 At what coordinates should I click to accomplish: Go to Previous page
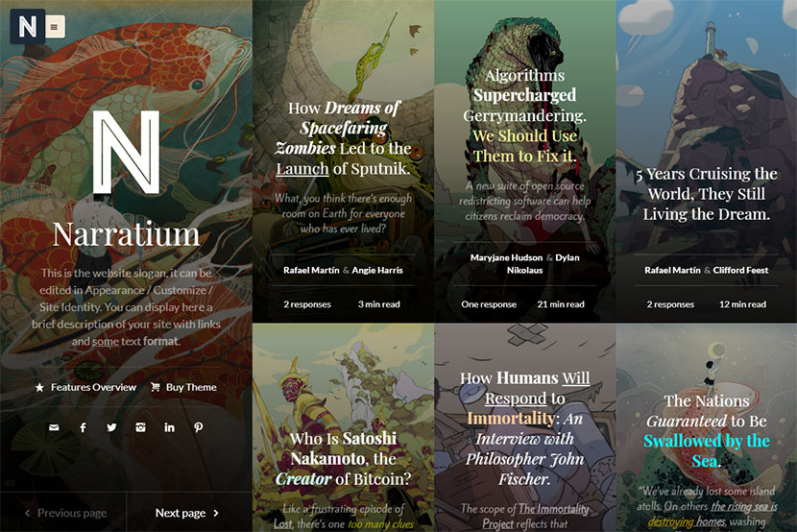66,513
